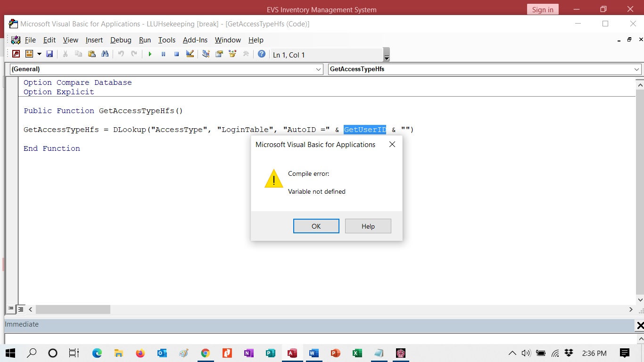Screen dimensions: 644x362
Task: Click the code window scroll up arrow
Action: point(640,85)
